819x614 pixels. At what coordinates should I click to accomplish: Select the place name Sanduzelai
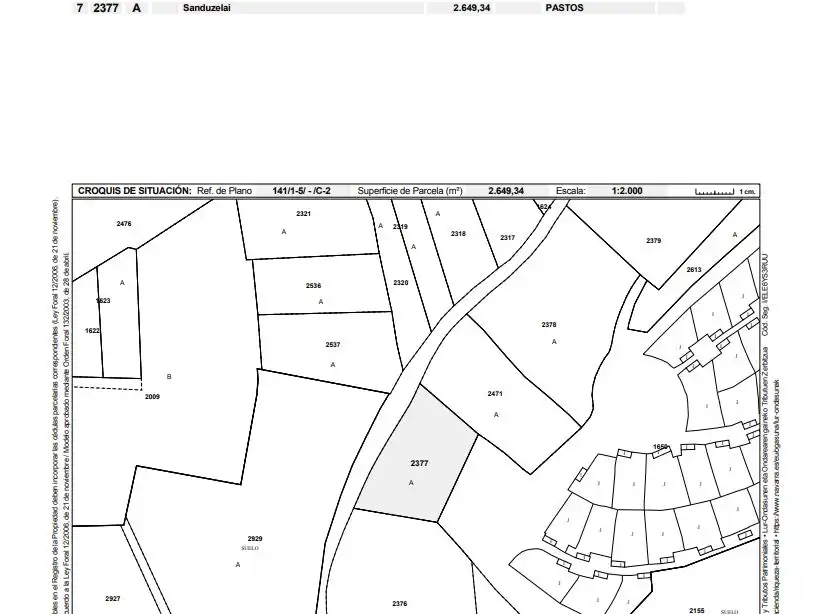point(207,8)
